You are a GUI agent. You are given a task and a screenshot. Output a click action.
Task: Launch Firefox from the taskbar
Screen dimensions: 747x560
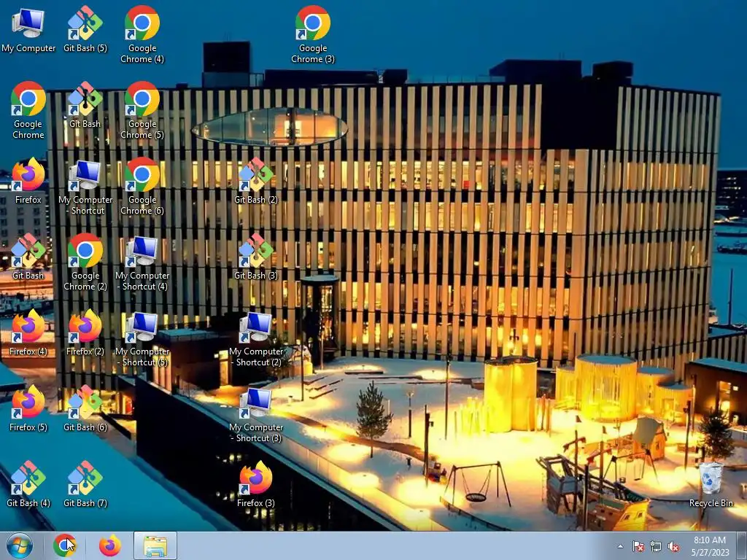[x=110, y=545]
